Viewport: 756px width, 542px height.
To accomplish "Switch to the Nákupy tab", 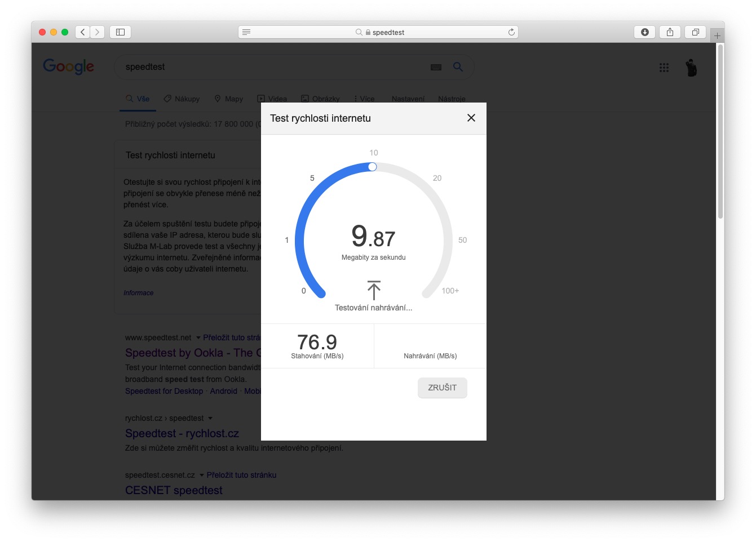I will [x=182, y=99].
